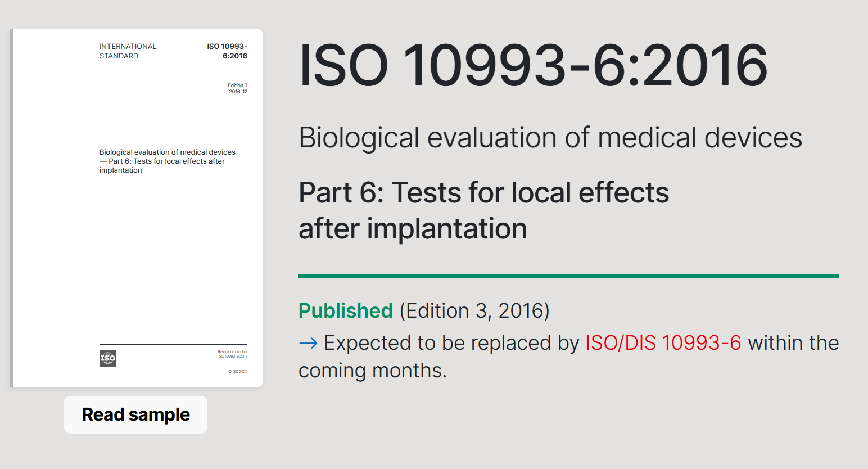The image size is (868, 469).
Task: Click the green Published status label
Action: click(345, 310)
